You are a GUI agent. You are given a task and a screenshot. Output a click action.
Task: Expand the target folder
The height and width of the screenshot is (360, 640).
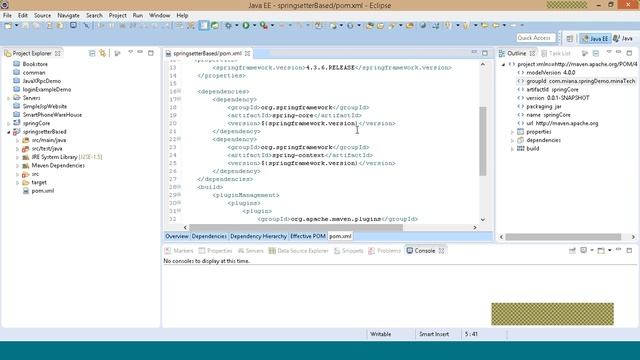(x=18, y=182)
